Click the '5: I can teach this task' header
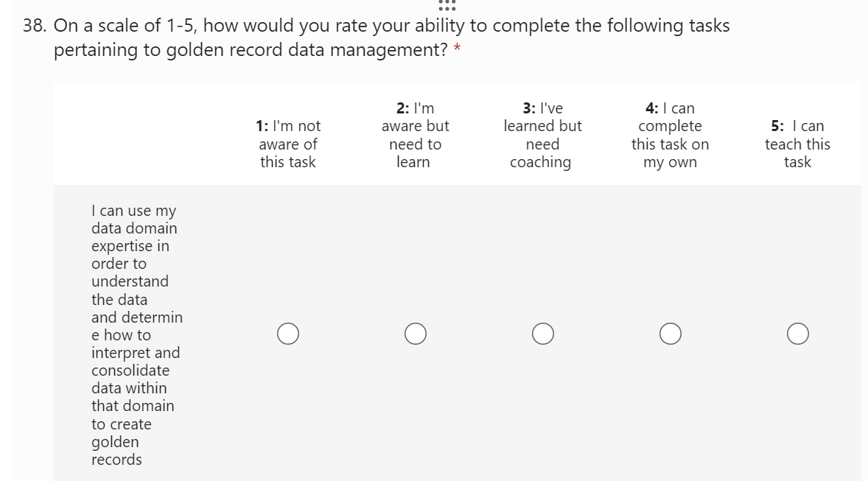The image size is (868, 481). 797,144
